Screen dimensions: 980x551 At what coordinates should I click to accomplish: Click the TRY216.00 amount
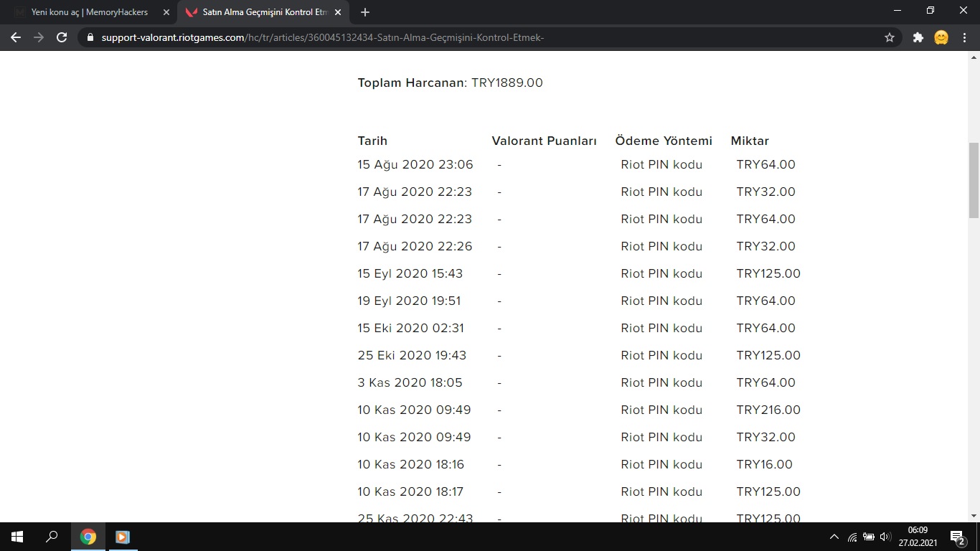pyautogui.click(x=768, y=410)
